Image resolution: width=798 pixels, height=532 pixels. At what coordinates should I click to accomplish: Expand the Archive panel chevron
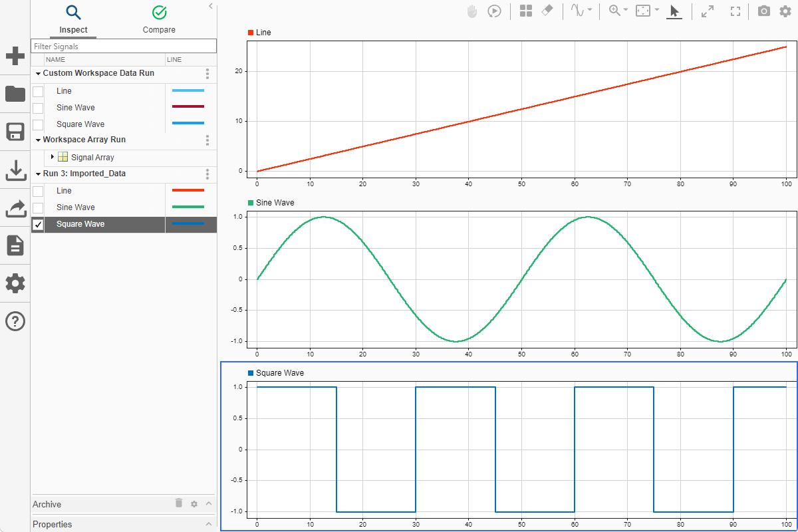[209, 503]
